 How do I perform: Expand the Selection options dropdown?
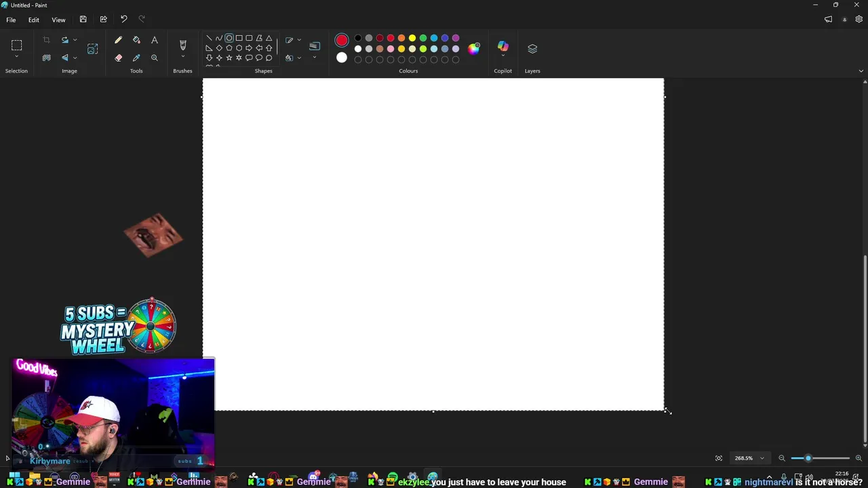coord(16,58)
